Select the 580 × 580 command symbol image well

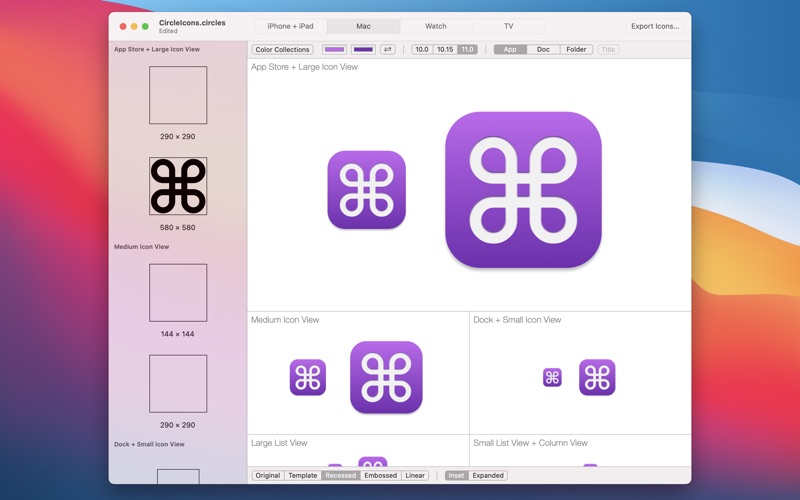[178, 186]
